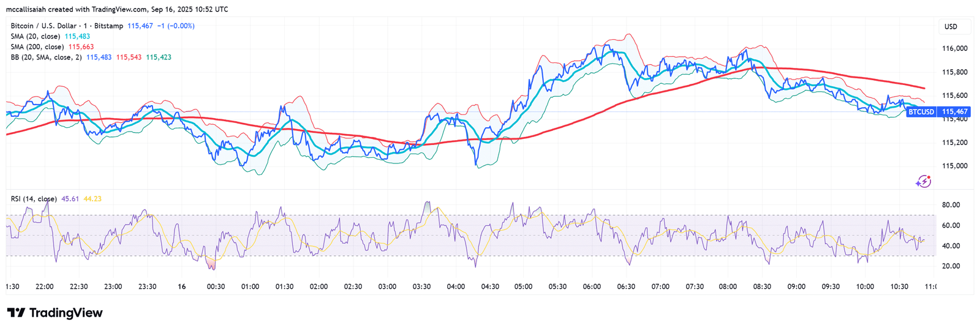
Task: Select the SMA (20, close) indicator legend
Action: (36, 37)
